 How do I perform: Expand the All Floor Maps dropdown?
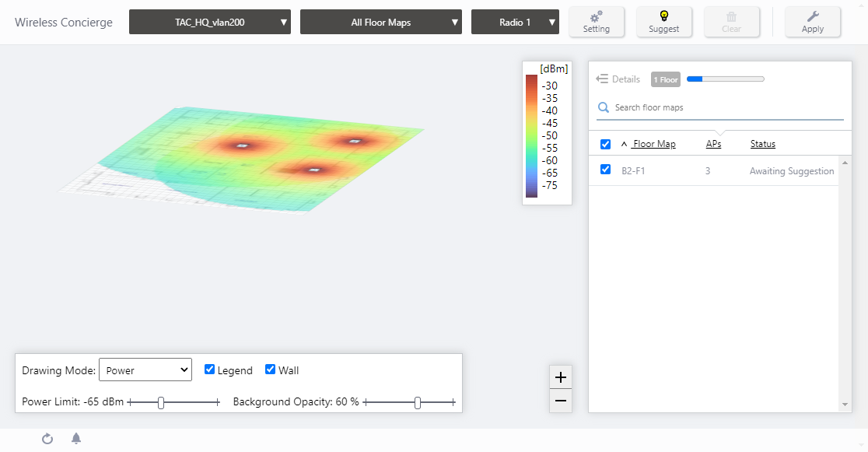click(x=381, y=23)
